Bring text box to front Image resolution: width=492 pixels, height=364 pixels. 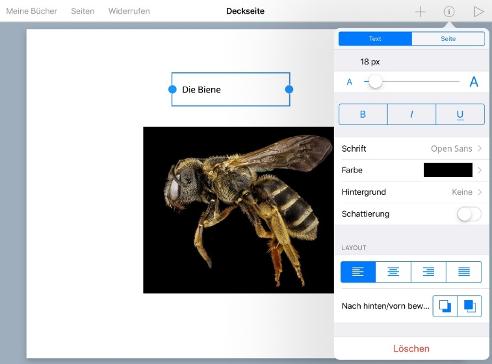point(470,306)
